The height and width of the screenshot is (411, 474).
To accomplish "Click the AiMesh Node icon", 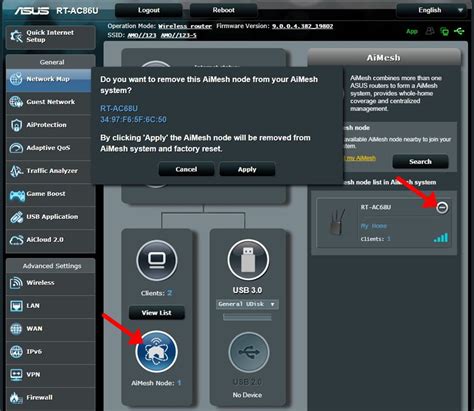I will pyautogui.click(x=156, y=351).
